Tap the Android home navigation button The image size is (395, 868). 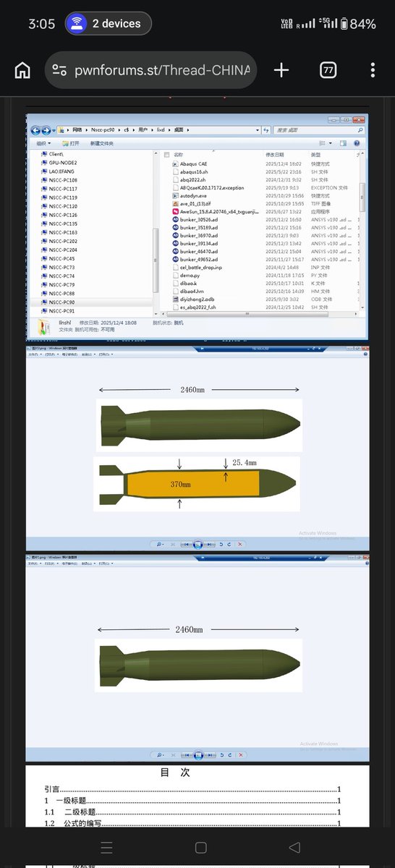(x=201, y=848)
